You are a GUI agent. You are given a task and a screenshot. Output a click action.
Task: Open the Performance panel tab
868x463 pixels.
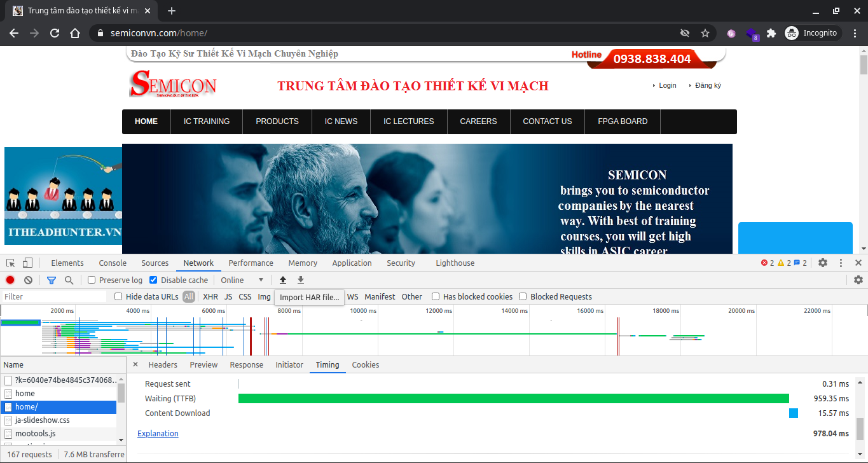[251, 263]
